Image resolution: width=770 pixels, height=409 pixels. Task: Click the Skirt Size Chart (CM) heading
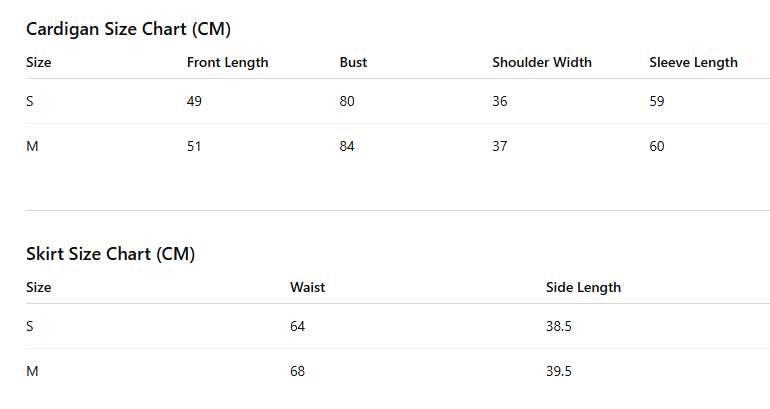pyautogui.click(x=110, y=254)
